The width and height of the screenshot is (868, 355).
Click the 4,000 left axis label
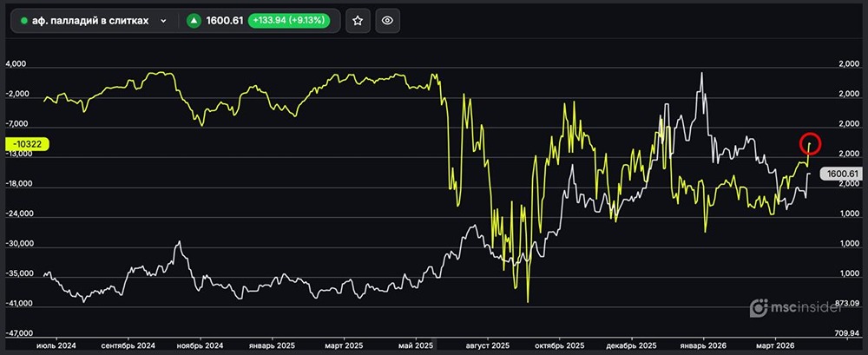(x=15, y=65)
